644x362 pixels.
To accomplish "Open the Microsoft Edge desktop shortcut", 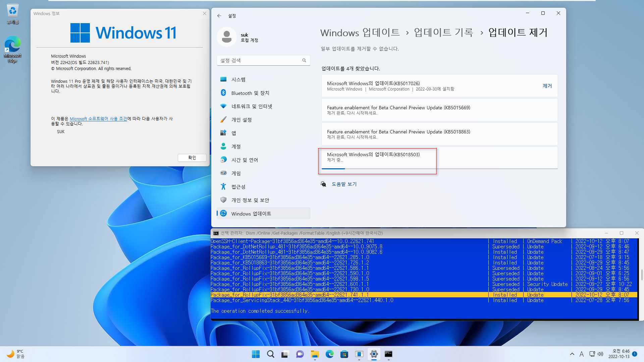I will click(12, 49).
